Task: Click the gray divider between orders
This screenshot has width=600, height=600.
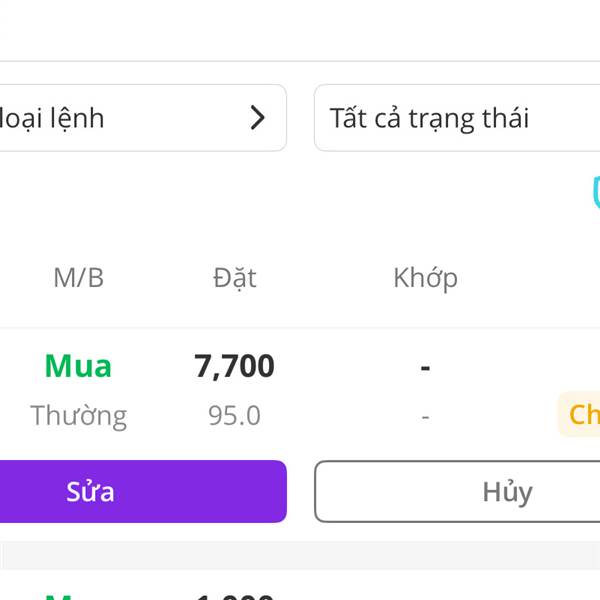Action: [x=300, y=556]
